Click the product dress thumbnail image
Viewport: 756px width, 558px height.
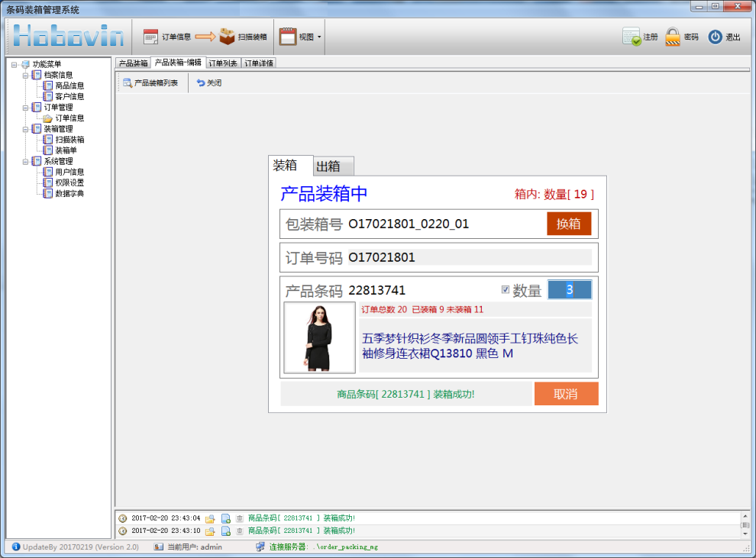click(319, 337)
